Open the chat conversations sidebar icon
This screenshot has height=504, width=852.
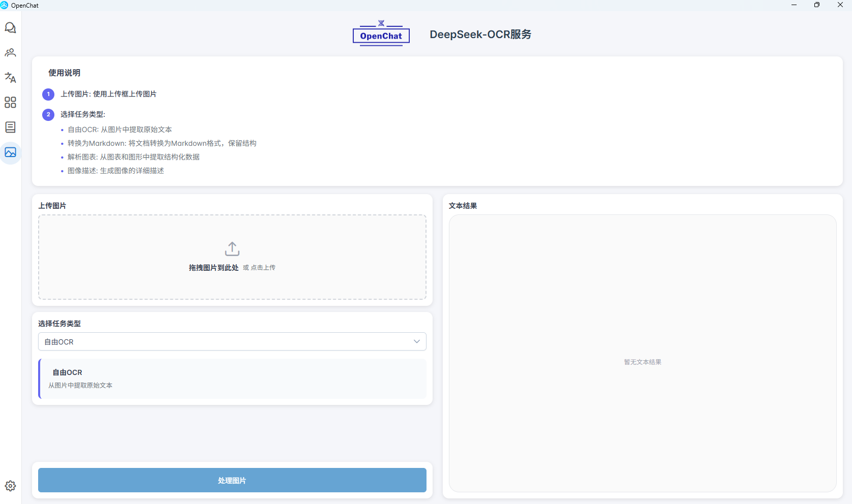pos(10,27)
